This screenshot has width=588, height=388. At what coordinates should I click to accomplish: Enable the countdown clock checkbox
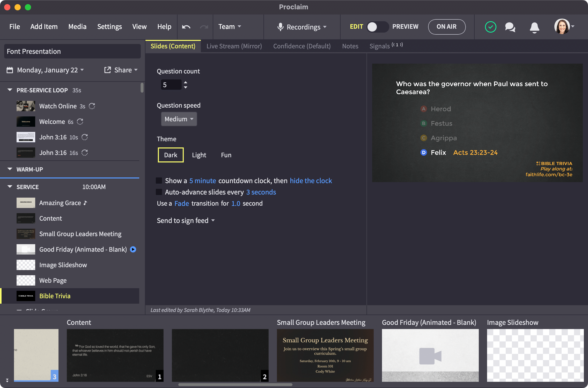pyautogui.click(x=159, y=181)
